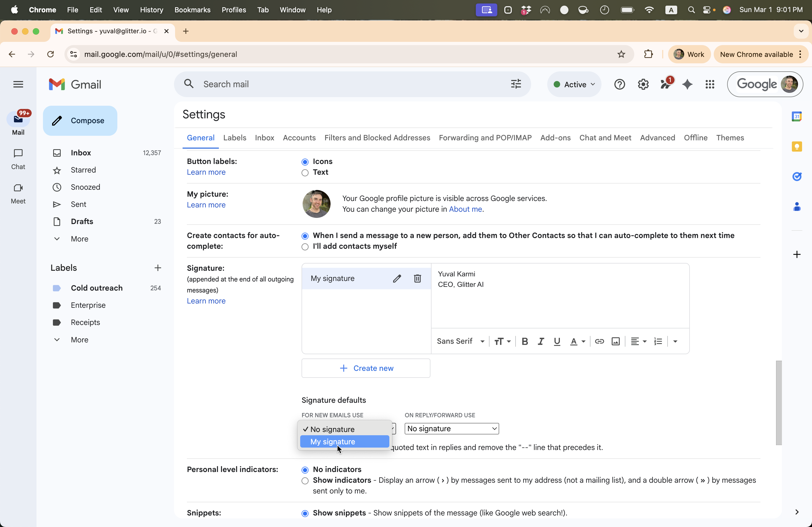Image resolution: width=812 pixels, height=527 pixels.
Task: Insert a link in the signature editor
Action: (x=599, y=341)
